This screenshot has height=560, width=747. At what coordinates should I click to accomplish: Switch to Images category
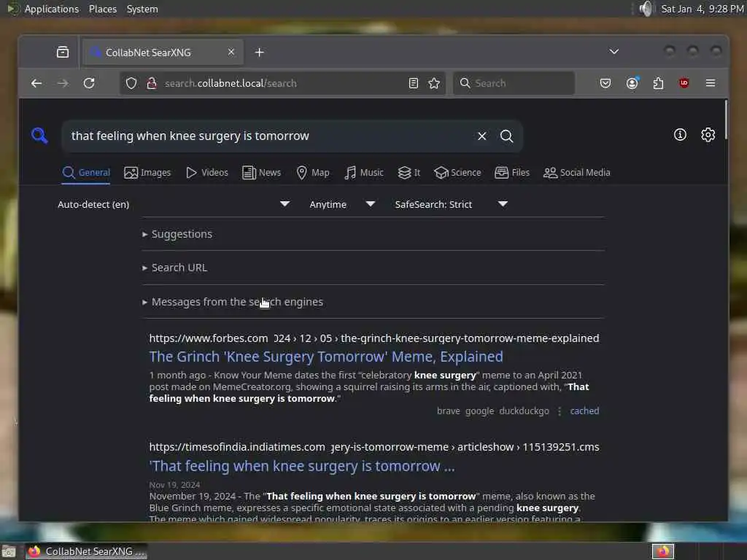[x=147, y=172]
